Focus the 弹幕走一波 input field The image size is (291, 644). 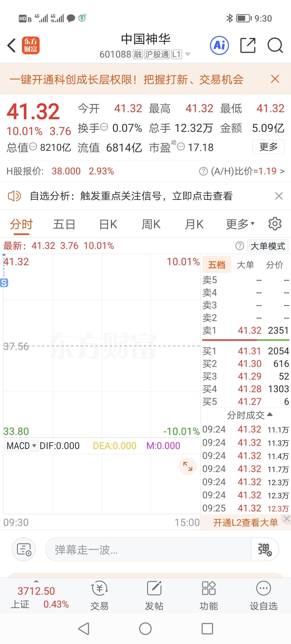coord(148,550)
